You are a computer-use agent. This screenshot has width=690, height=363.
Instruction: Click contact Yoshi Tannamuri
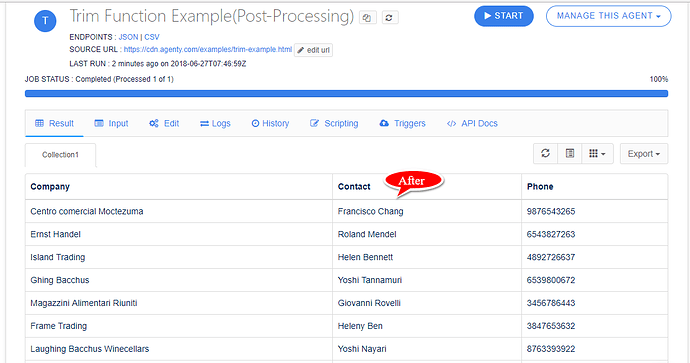click(370, 280)
